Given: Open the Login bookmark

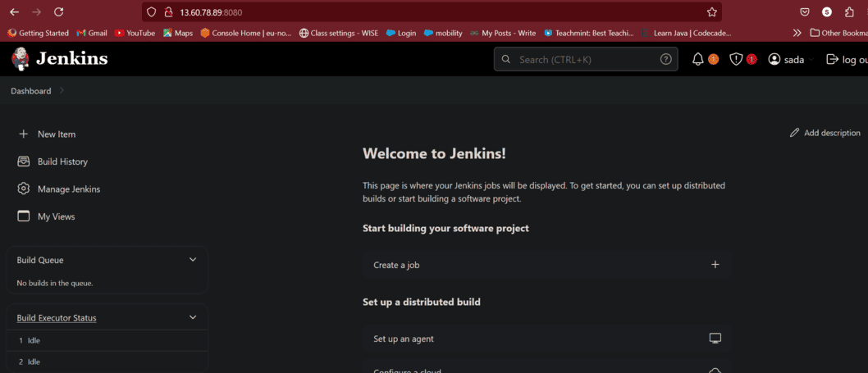Looking at the screenshot, I should [x=401, y=34].
